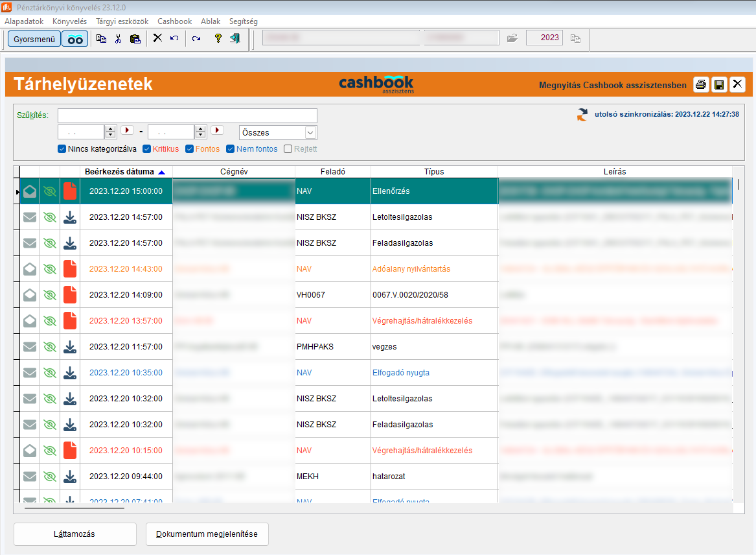This screenshot has width=756, height=555.
Task: Uncheck Nem fontos checkbox
Action: pos(231,149)
